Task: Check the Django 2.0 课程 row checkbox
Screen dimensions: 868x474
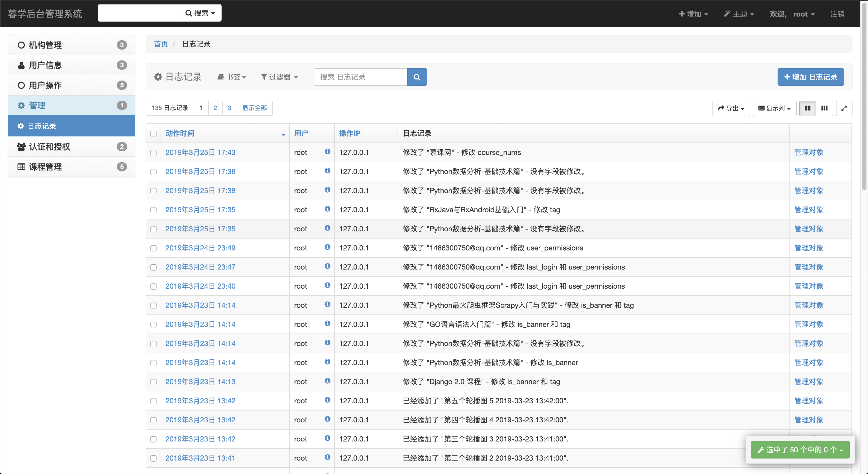Action: 153,382
